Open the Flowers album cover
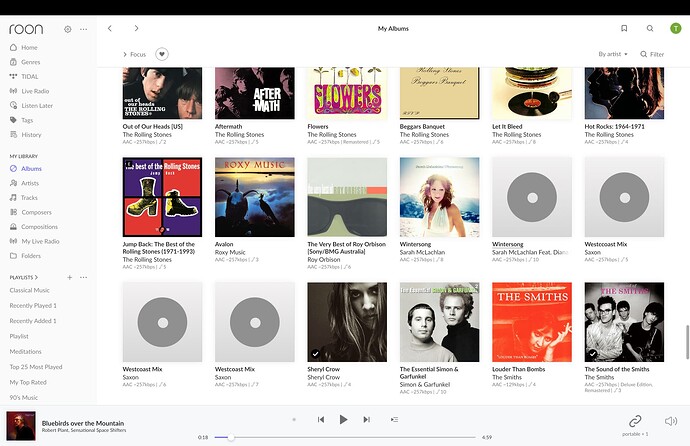 [347, 93]
